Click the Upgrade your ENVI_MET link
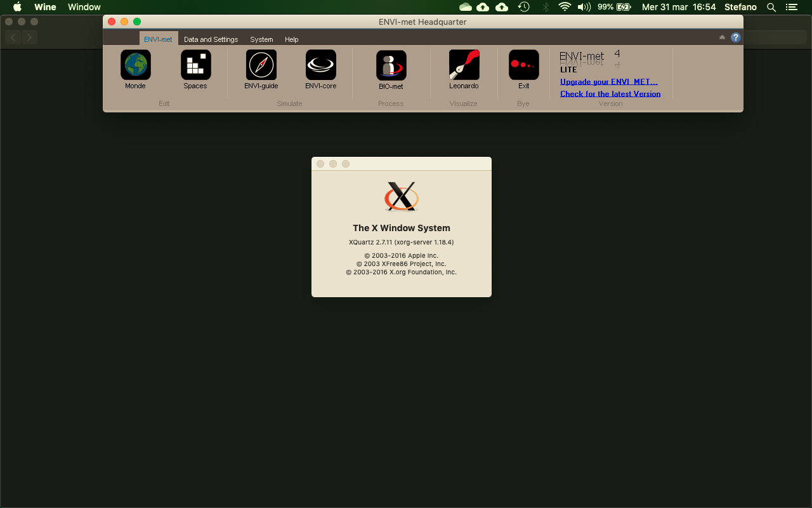 click(x=608, y=81)
